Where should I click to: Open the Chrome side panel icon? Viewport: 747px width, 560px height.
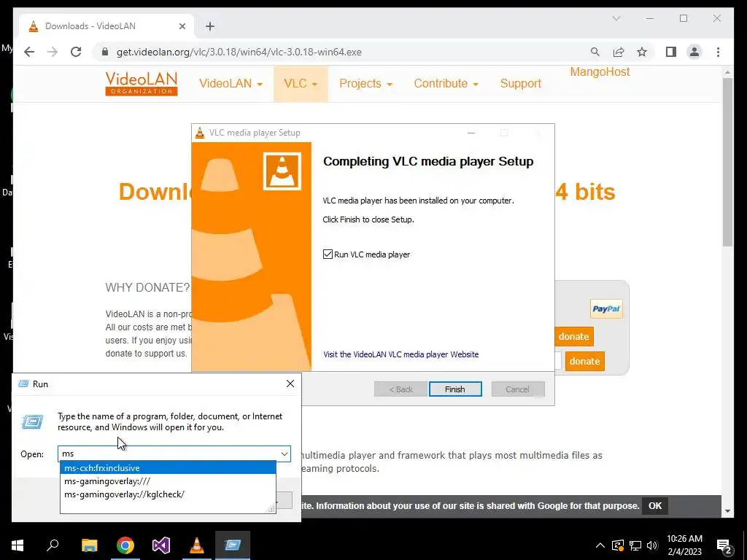click(671, 52)
